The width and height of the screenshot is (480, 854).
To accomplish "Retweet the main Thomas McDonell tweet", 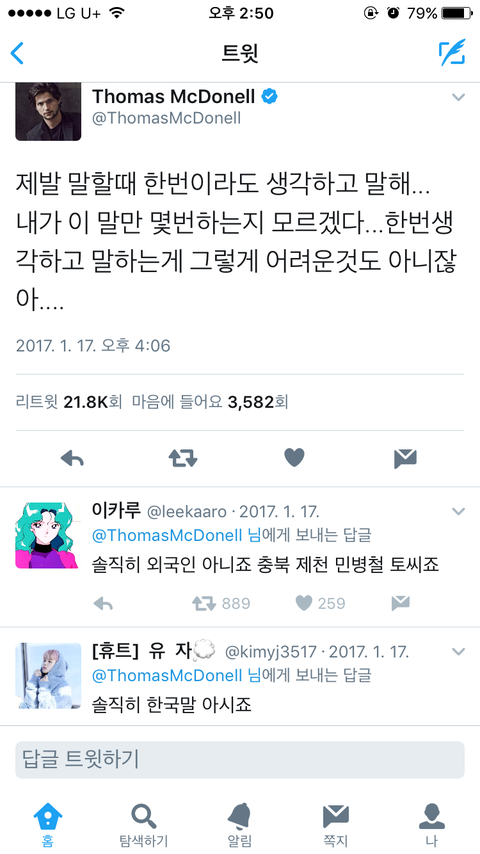I will tap(183, 459).
